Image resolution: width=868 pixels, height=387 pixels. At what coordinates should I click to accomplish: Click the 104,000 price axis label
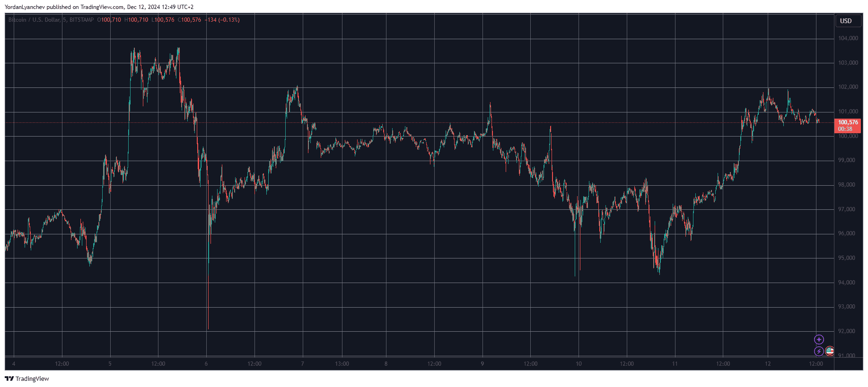(x=848, y=38)
